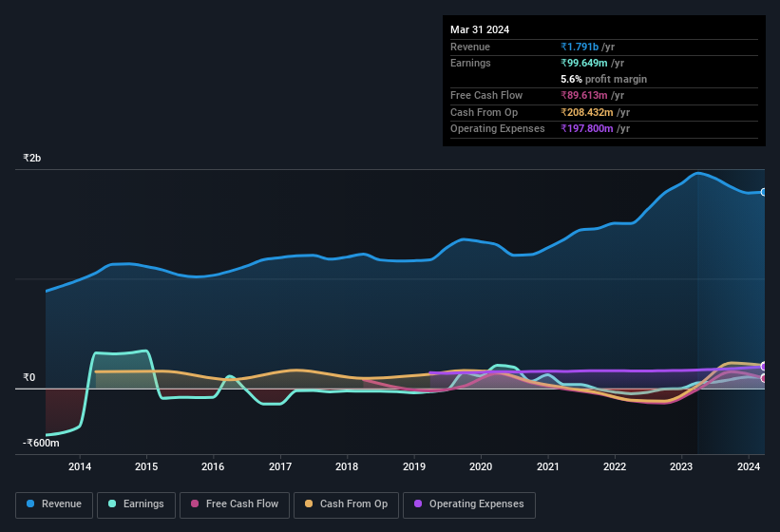Click the 2020 year axis label

[481, 466]
